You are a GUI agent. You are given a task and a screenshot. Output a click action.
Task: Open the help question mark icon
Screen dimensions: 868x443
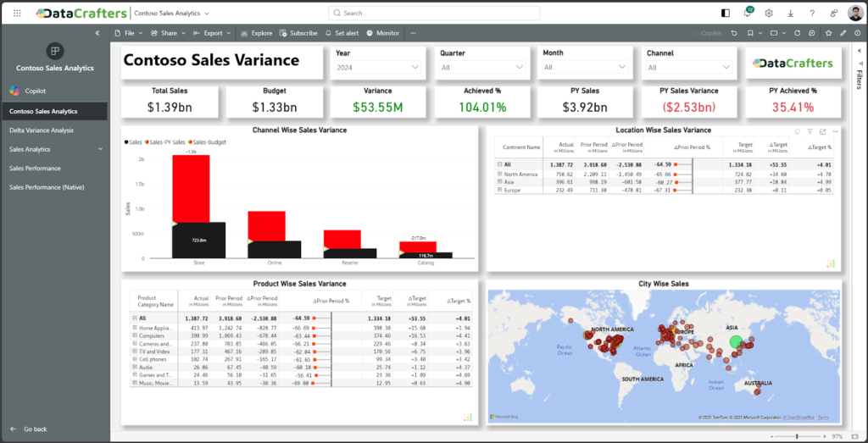tap(812, 14)
